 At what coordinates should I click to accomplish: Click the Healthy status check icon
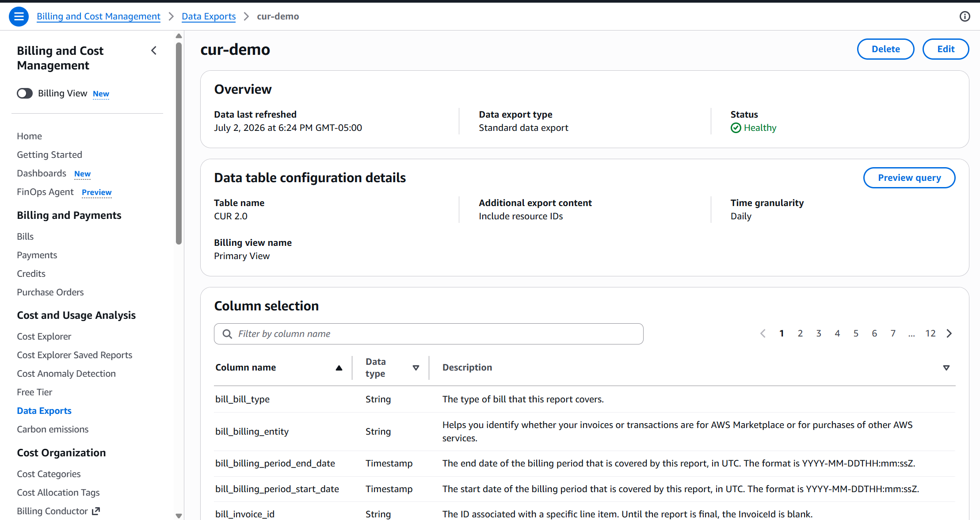coord(736,128)
